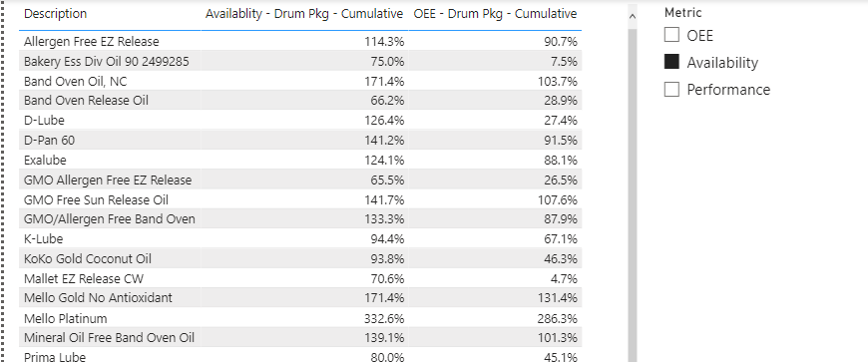Uncheck the Availability metric checkbox
The image size is (868, 362).
[671, 62]
